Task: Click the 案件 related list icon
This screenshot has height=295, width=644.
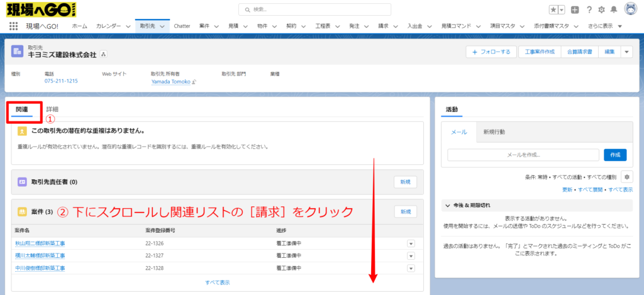Action: pos(22,211)
